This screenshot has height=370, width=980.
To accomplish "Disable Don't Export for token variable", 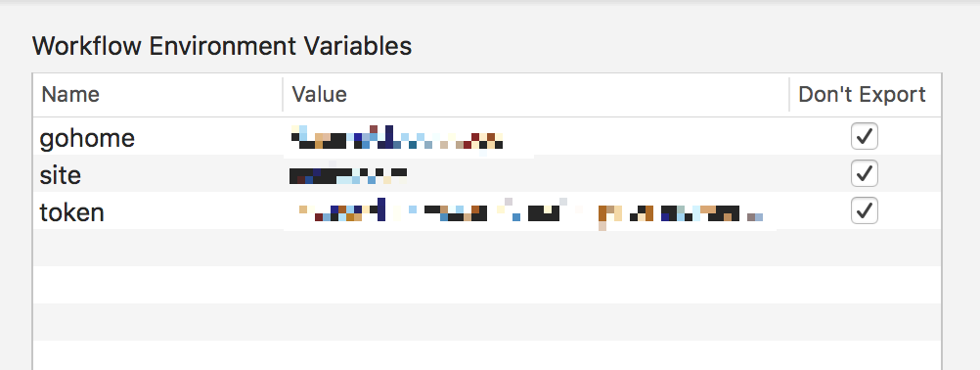I will coord(865,210).
